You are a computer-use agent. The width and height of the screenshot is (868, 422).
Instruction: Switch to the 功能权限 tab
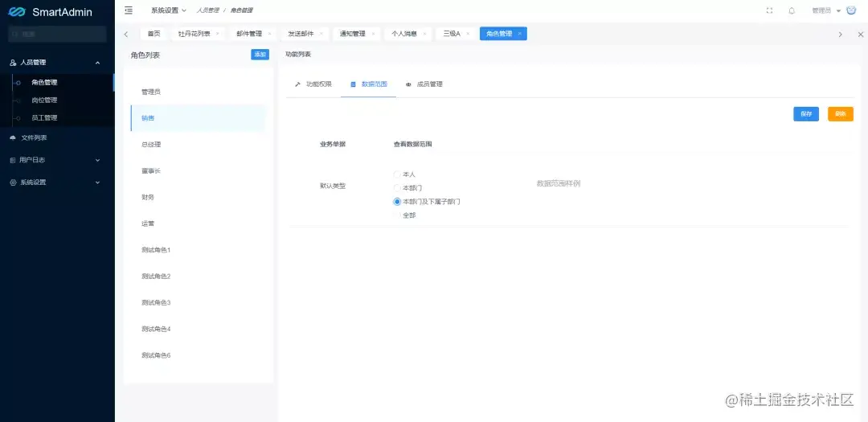pos(313,84)
